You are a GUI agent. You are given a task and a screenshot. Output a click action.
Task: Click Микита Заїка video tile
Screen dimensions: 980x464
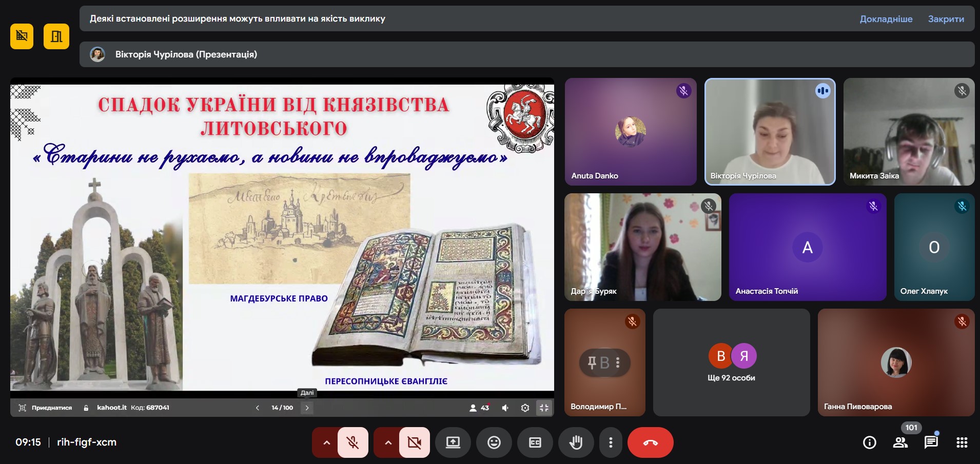(909, 132)
